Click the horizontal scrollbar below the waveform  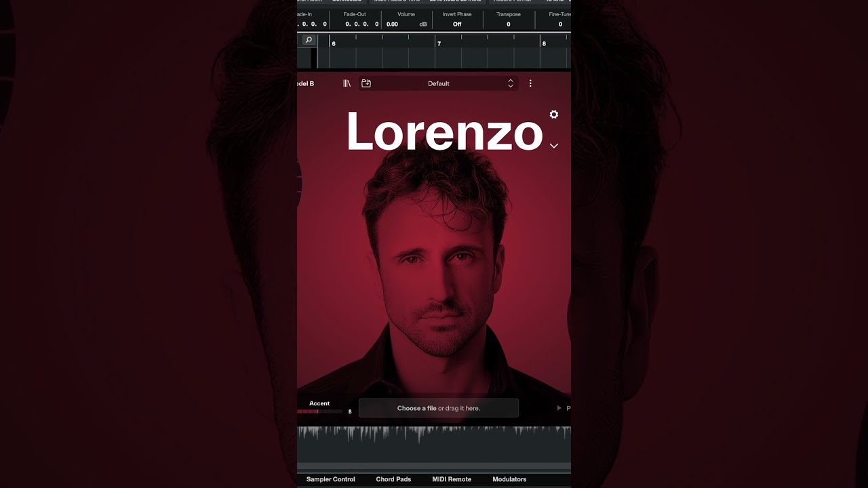pyautogui.click(x=434, y=466)
